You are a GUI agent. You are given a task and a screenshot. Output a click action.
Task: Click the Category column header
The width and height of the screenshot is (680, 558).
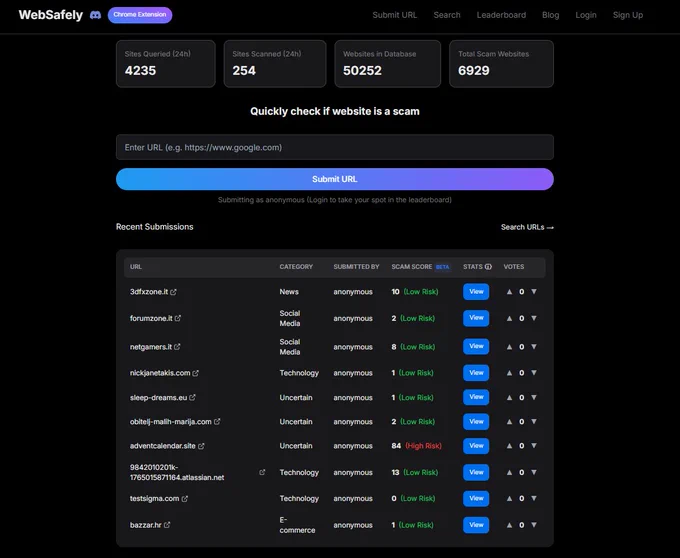(x=296, y=267)
